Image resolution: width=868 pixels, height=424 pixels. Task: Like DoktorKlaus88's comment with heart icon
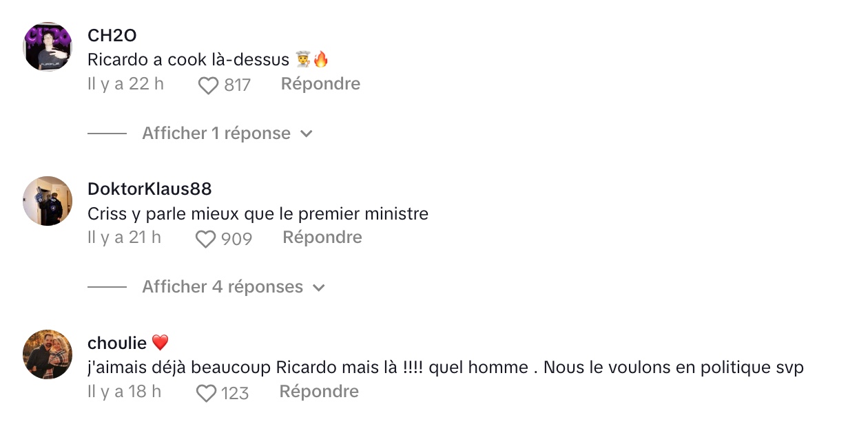(205, 239)
